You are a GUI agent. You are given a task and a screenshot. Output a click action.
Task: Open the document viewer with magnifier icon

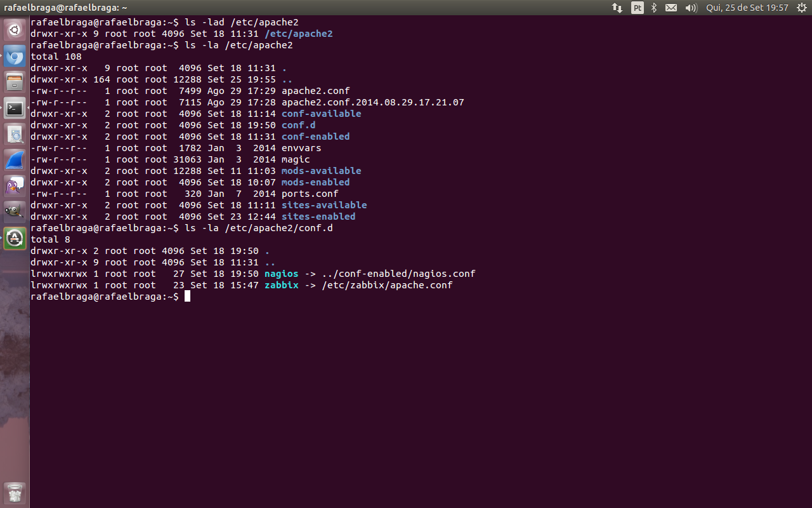15,134
